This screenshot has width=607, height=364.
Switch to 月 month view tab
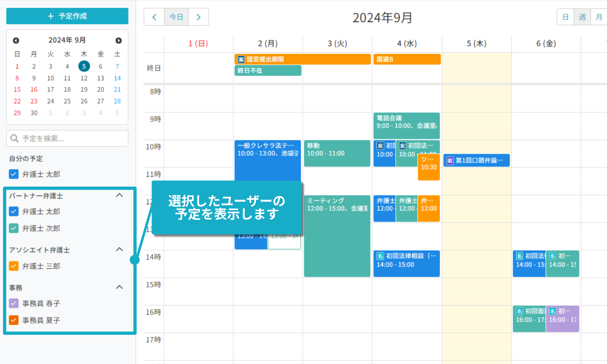(599, 17)
